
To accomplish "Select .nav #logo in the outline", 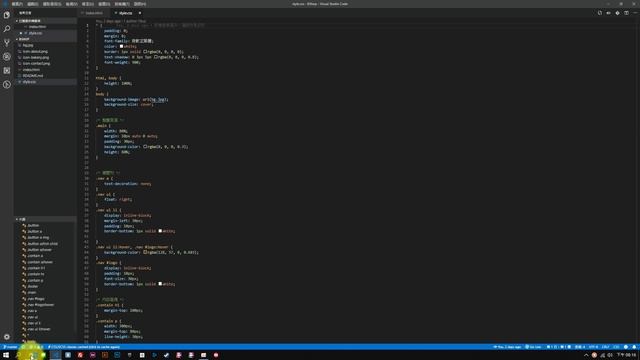I will [36, 299].
